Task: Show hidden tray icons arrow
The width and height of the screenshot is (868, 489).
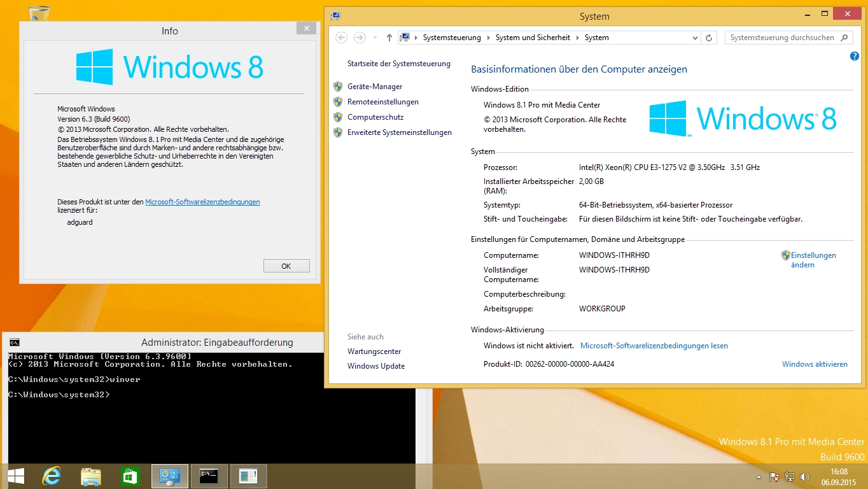Action: pyautogui.click(x=758, y=477)
